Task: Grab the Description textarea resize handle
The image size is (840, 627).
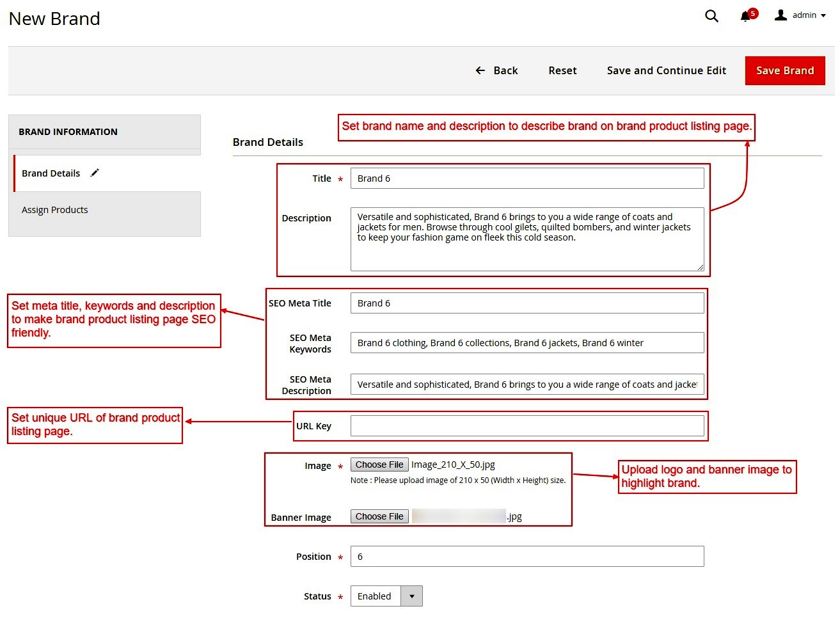Action: [x=701, y=267]
